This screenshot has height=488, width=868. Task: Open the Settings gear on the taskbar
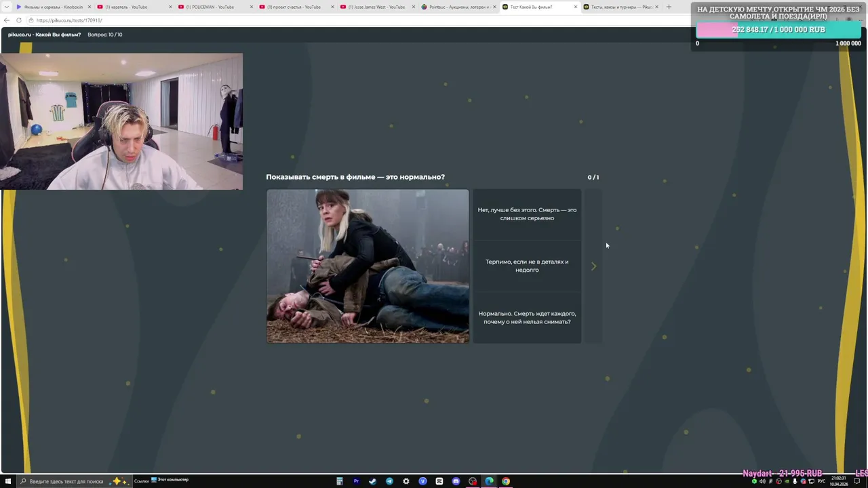(x=406, y=481)
